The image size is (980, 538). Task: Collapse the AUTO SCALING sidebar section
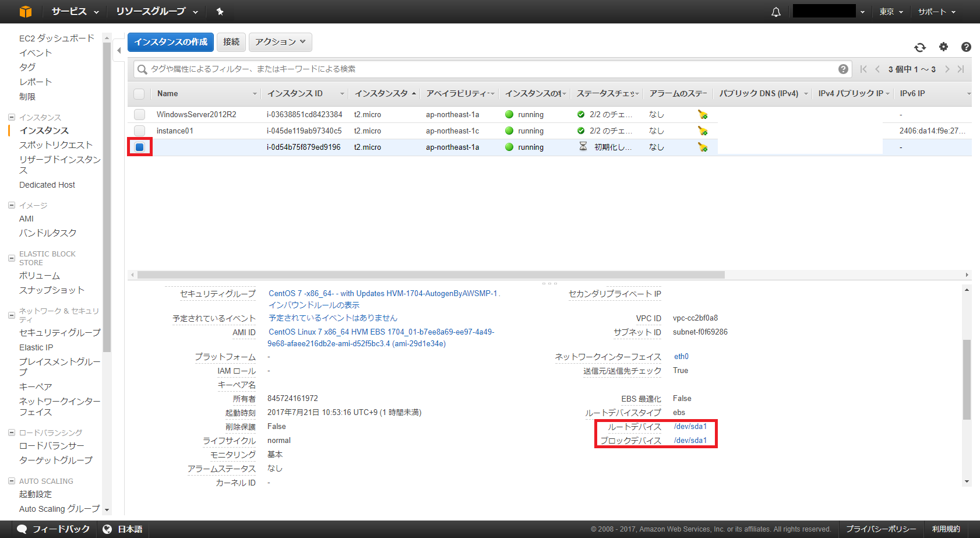(x=12, y=481)
